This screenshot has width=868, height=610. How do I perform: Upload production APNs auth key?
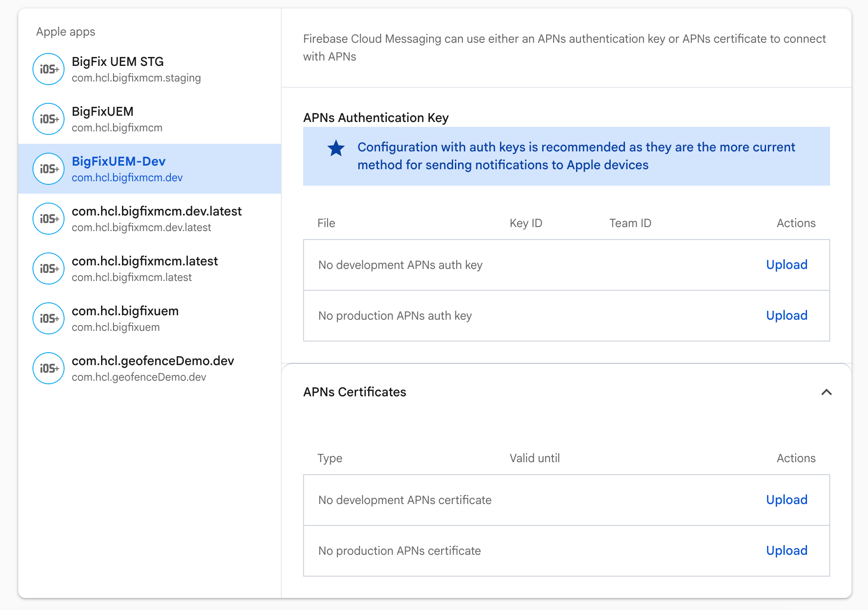pyautogui.click(x=787, y=316)
